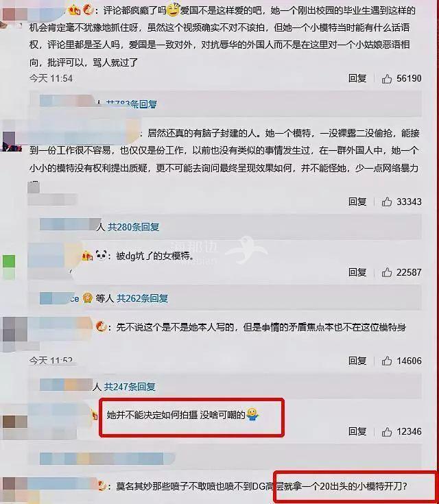Like the comment with 56190 likes
This screenshot has height=504, width=439.
pos(387,78)
